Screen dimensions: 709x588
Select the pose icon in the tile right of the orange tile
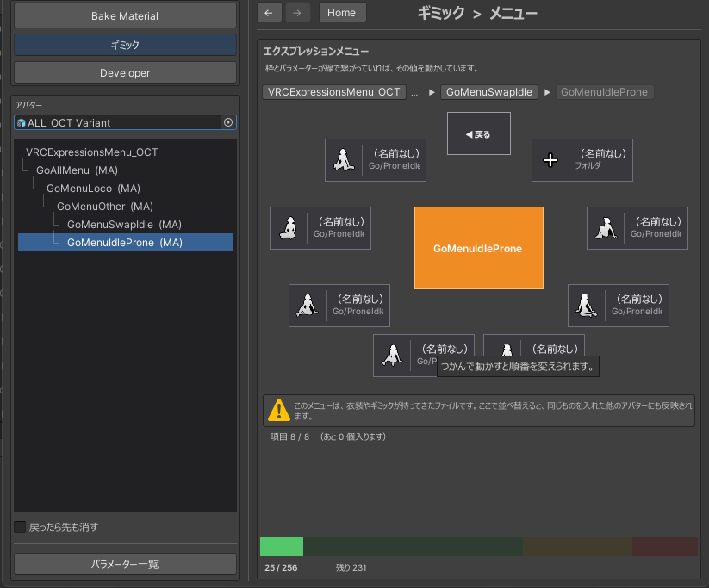(606, 228)
